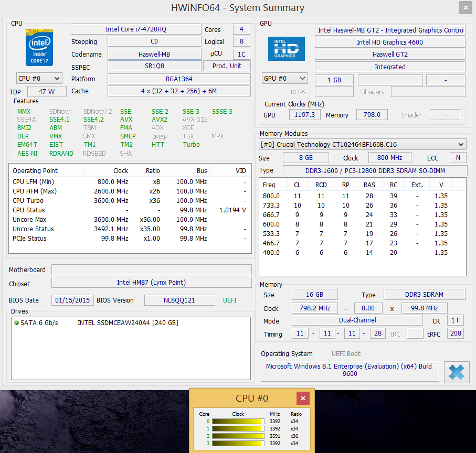Click the Prod. Unit button

click(227, 66)
